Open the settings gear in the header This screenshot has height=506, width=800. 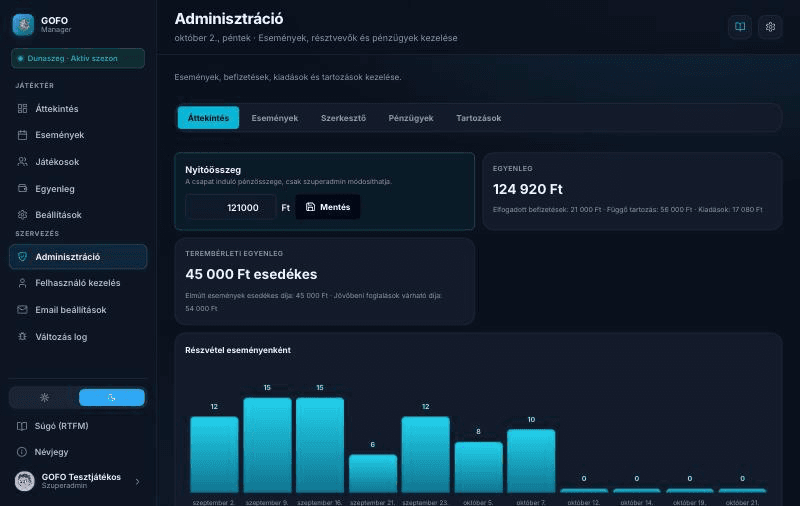(x=770, y=27)
